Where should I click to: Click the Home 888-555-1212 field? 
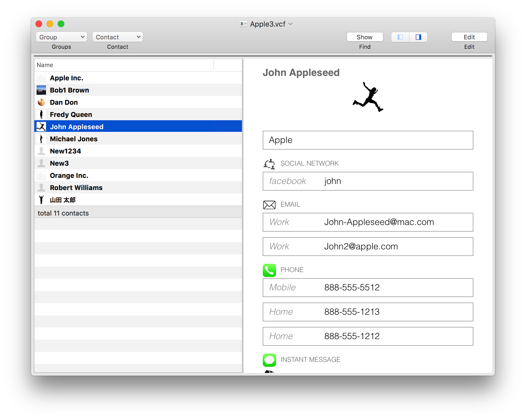click(368, 336)
